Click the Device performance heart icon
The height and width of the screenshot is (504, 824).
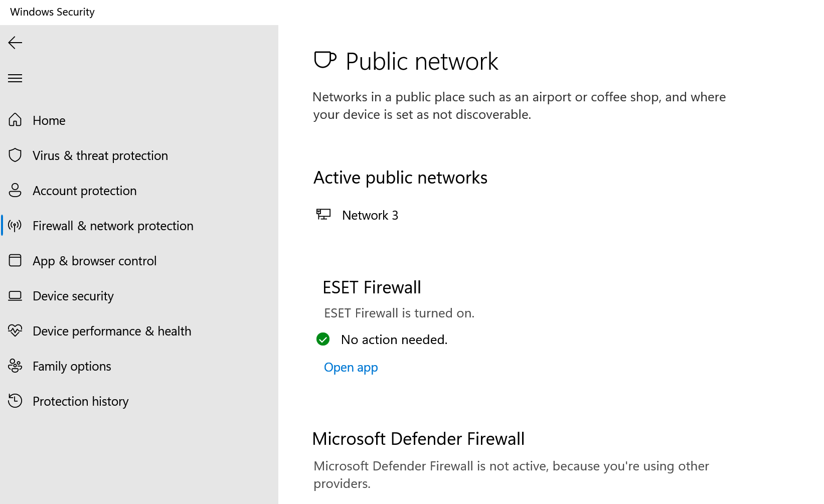coord(15,330)
